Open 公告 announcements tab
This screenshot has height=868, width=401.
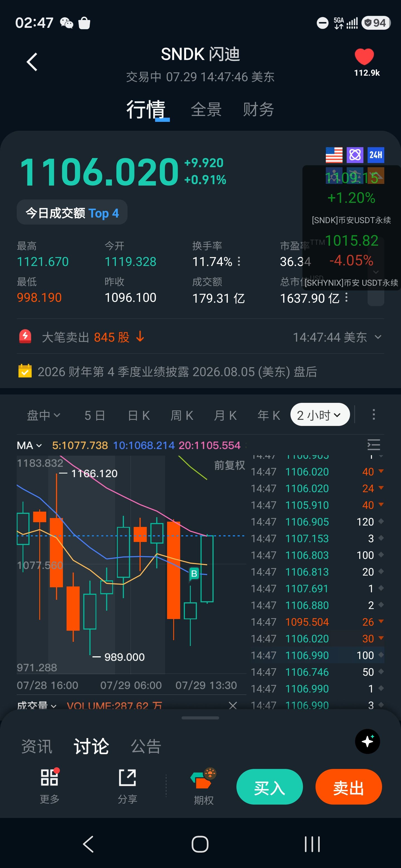146,746
